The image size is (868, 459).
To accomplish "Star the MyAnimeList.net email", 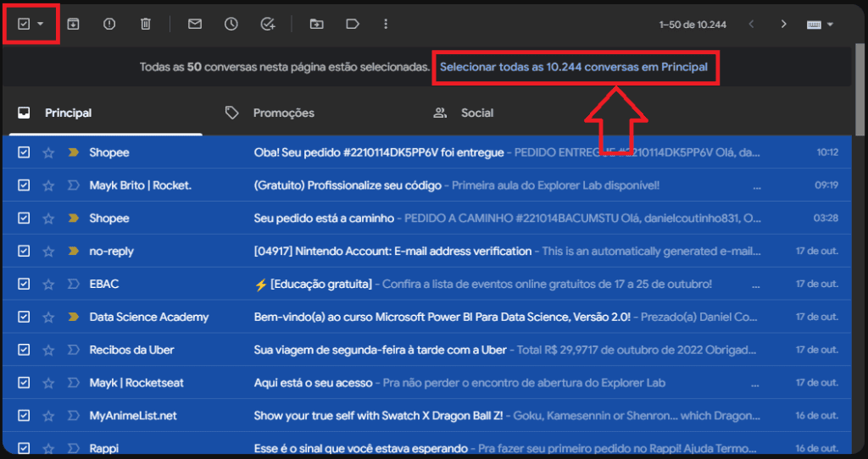I will tap(48, 416).
